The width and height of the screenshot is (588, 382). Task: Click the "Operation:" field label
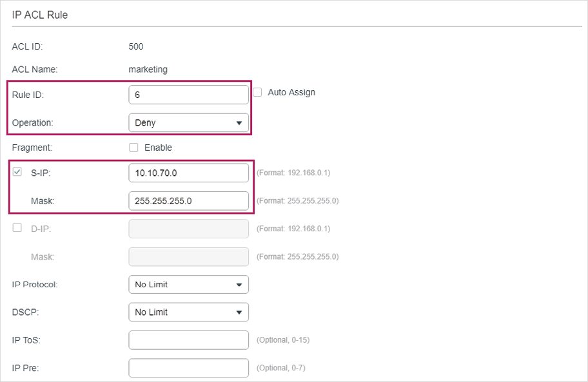click(x=33, y=122)
